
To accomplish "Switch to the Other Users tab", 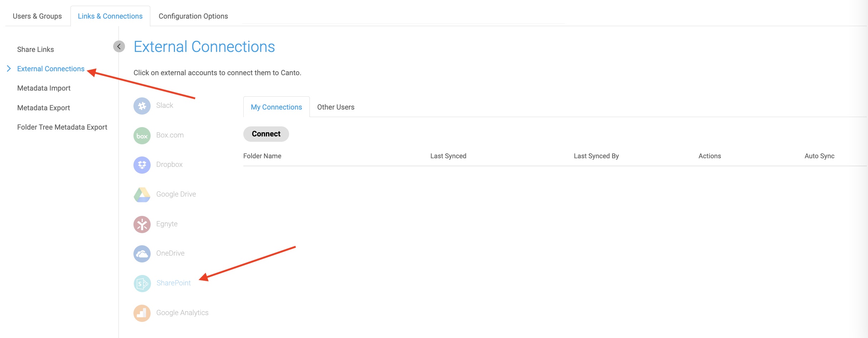I will tap(336, 107).
